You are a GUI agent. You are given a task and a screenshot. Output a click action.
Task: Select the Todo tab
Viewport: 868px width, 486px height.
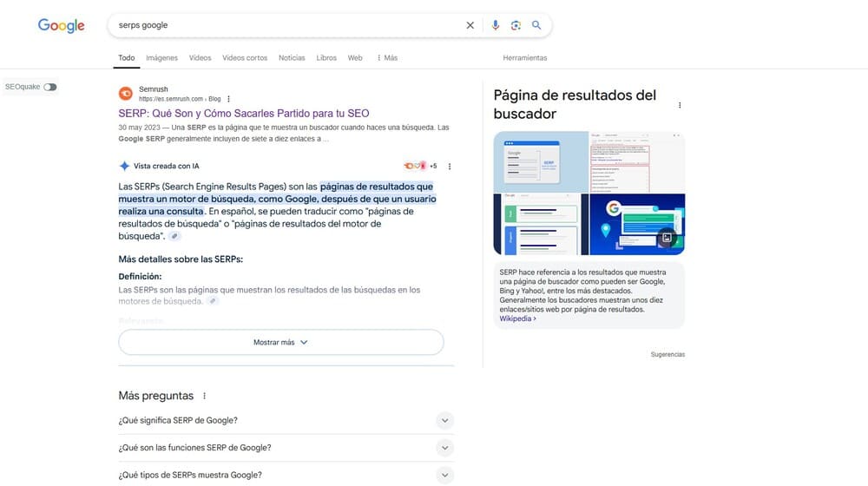coord(126,57)
